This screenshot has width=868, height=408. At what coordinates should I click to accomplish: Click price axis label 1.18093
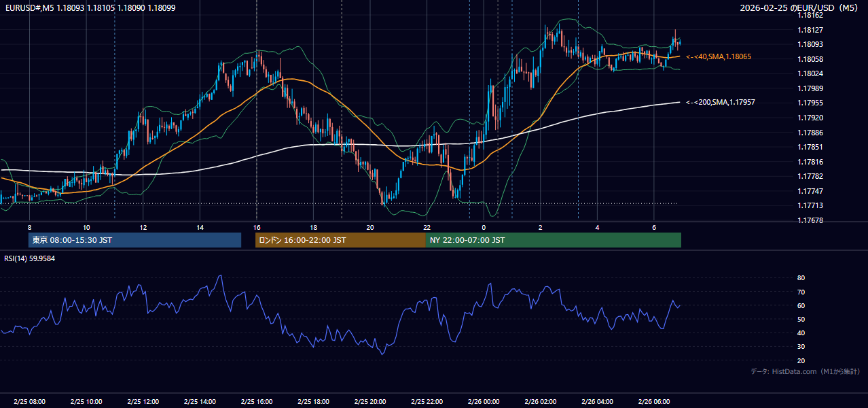[x=811, y=44]
